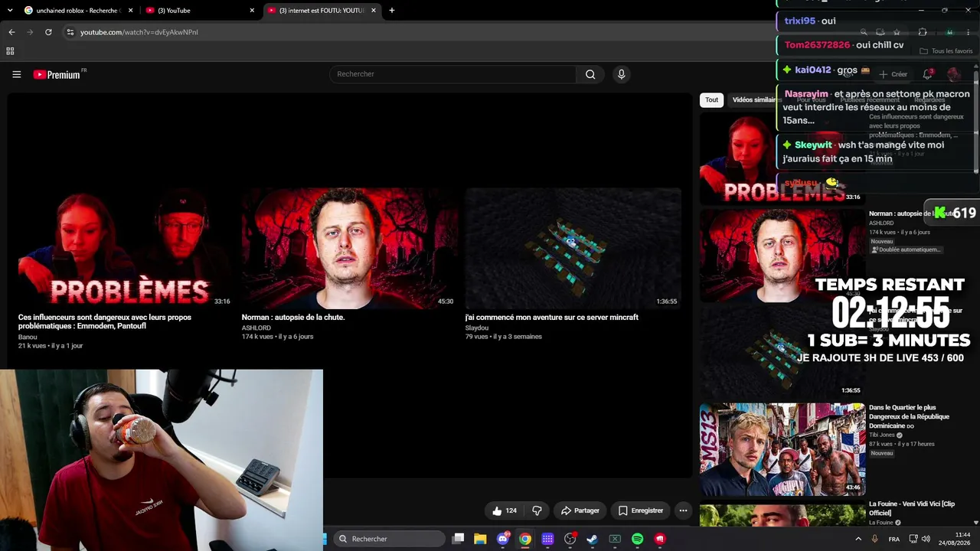980x551 pixels.
Task: Open PROBLÈMES endscreen video thumbnail
Action: pyautogui.click(x=125, y=249)
